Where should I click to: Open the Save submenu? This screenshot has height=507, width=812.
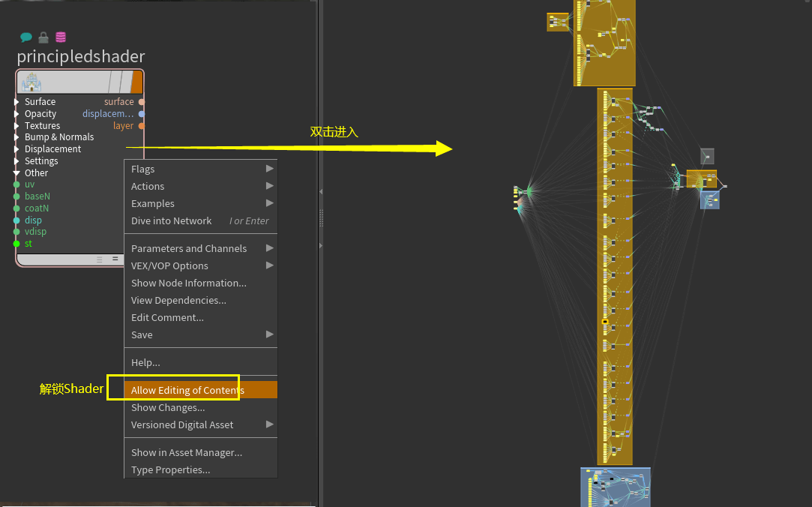201,334
